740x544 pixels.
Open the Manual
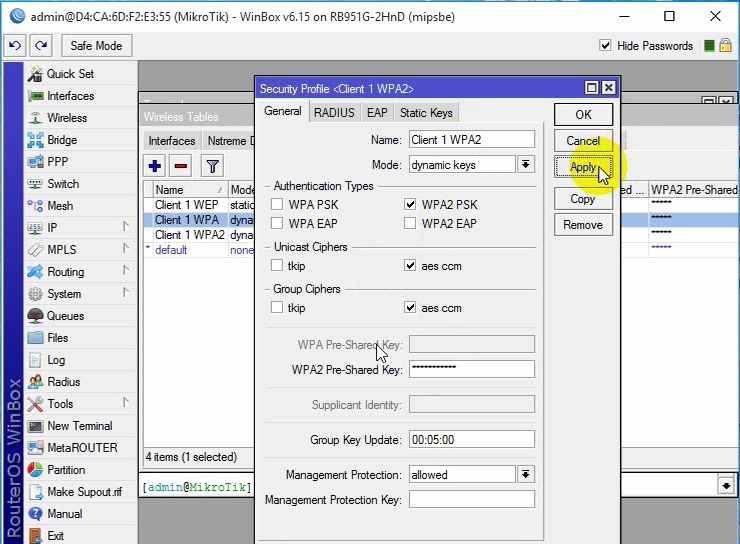tap(55, 514)
